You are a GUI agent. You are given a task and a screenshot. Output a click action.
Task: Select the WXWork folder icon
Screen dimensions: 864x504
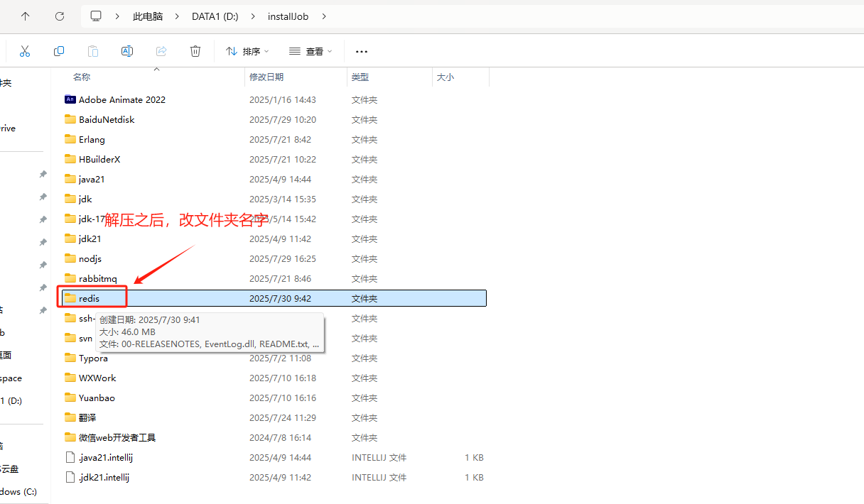pos(70,378)
